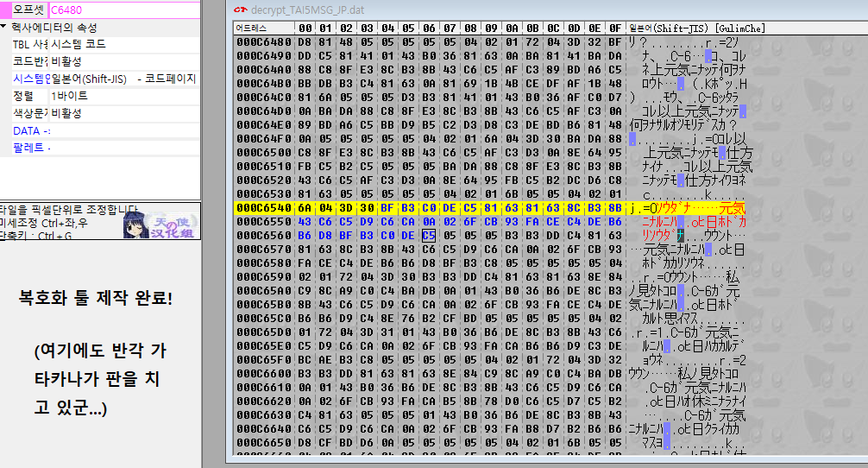This screenshot has width=868, height=468.
Task: Select address row 000C6650
Action: (264, 443)
